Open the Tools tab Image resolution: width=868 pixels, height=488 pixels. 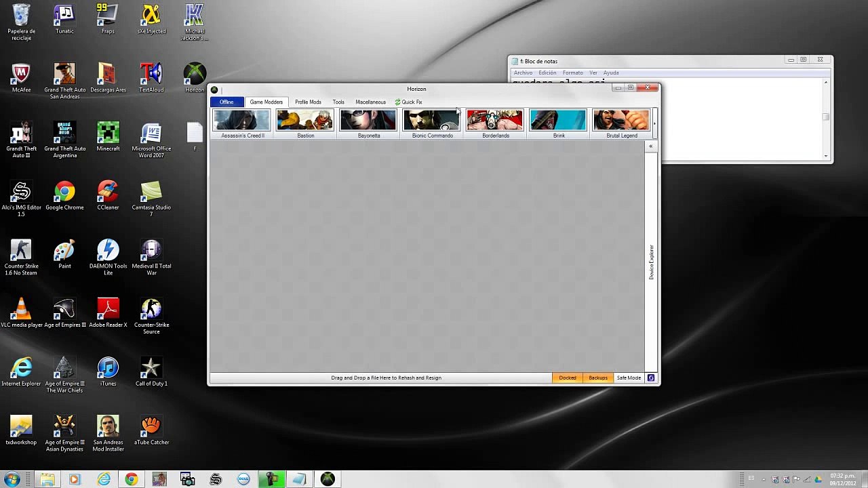[x=338, y=102]
